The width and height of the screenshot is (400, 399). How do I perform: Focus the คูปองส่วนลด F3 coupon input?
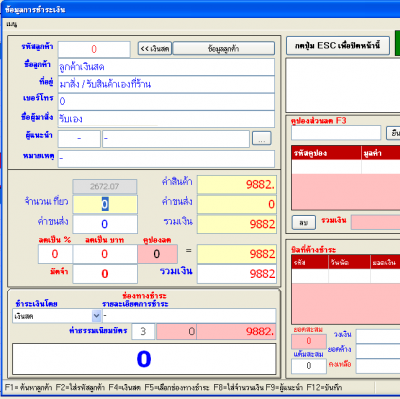click(x=336, y=133)
